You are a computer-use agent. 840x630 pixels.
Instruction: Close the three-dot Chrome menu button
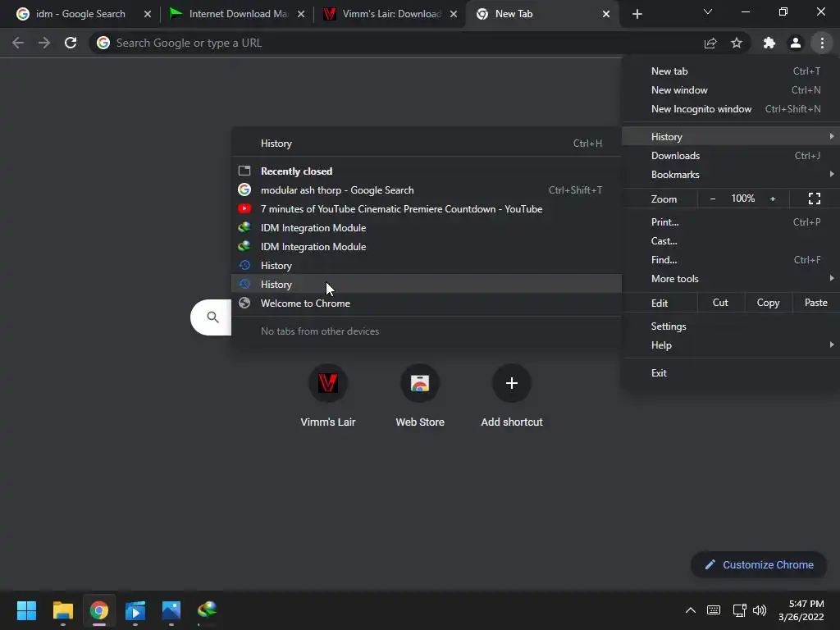pos(822,43)
